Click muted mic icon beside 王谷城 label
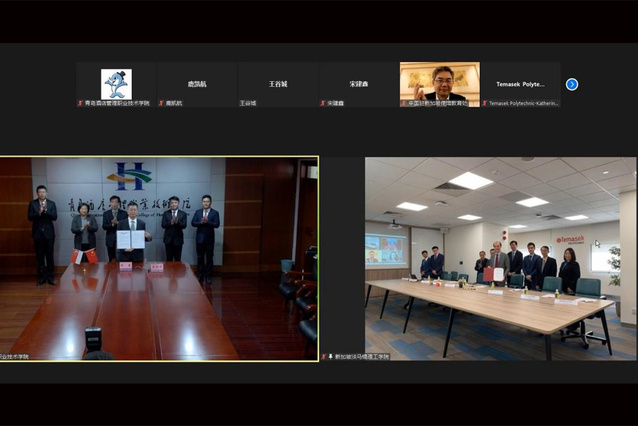Viewport: 638px width, 426px height. point(242,103)
